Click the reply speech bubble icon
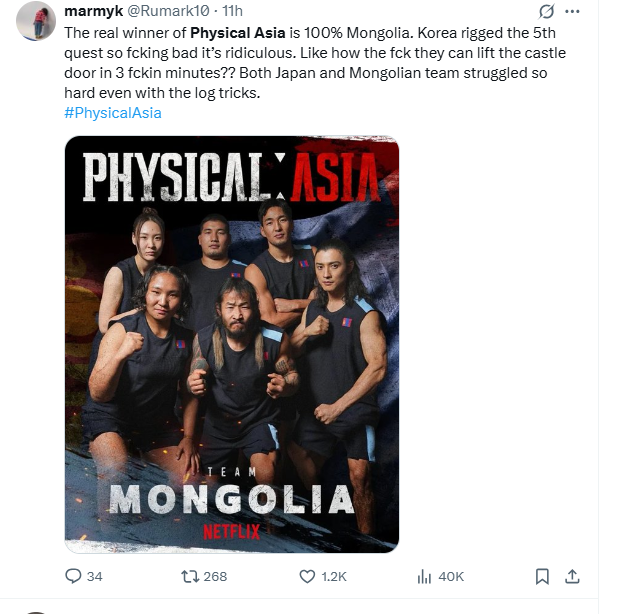This screenshot has height=614, width=622. tap(73, 576)
